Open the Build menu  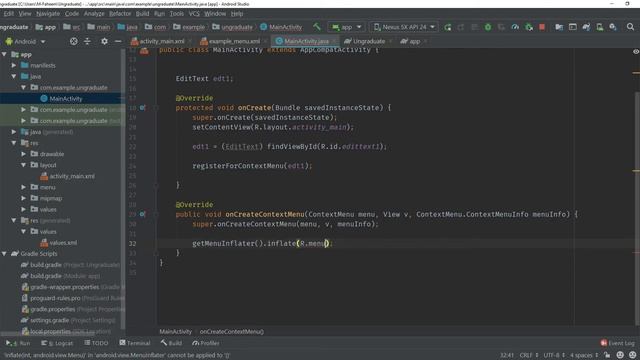[x=142, y=13]
